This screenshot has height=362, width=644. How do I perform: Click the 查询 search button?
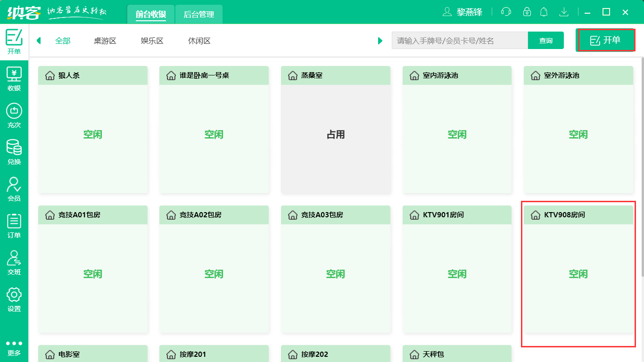[545, 41]
